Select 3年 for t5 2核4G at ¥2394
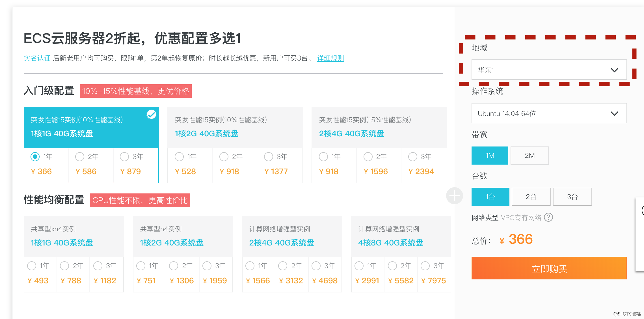 point(413,157)
